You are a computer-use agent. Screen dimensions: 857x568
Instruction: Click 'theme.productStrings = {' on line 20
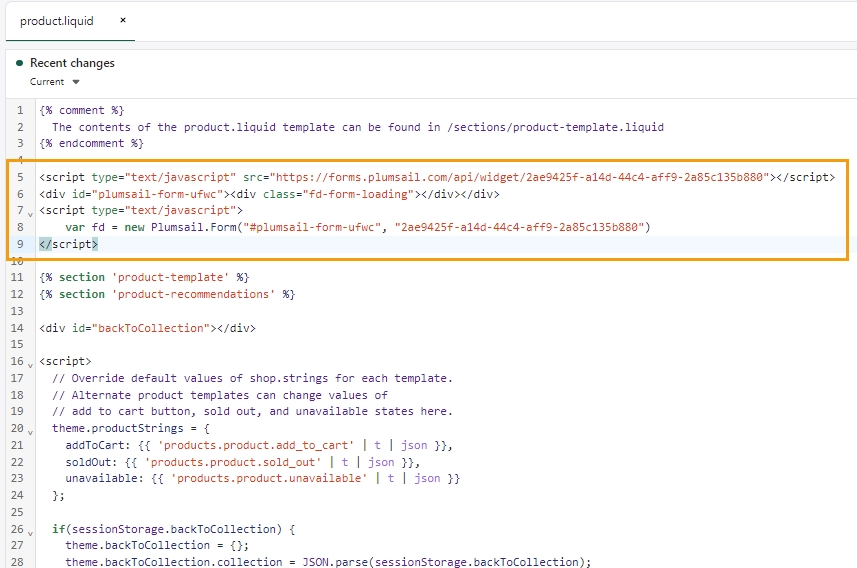(131, 428)
